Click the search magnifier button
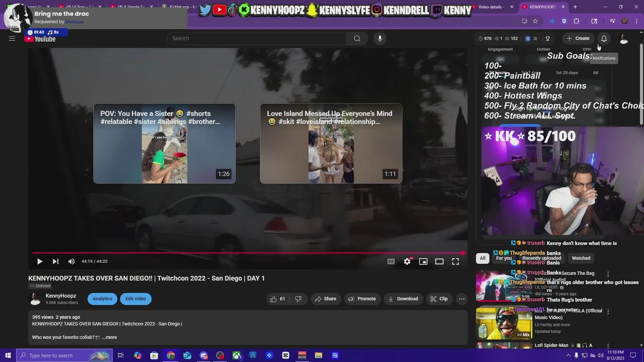Screen dimensions: 644x362 (357, 38)
